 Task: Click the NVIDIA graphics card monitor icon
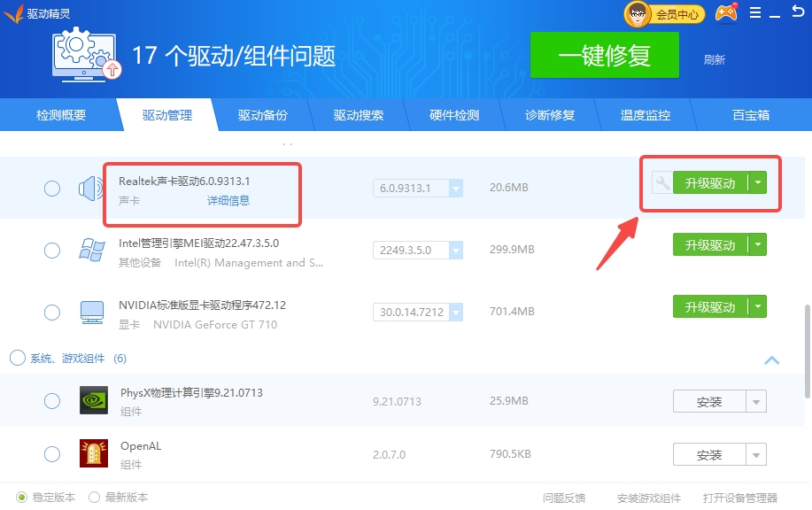91,312
